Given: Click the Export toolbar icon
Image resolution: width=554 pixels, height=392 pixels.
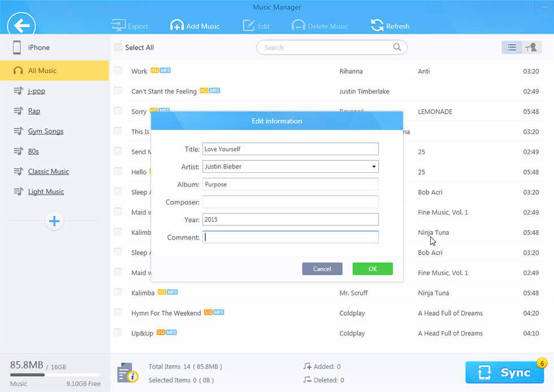Looking at the screenshot, I should [x=118, y=25].
